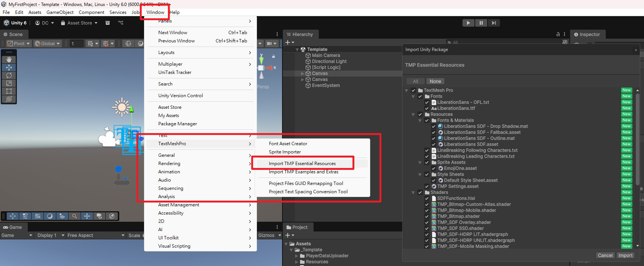Select the Rect tool

9,91
